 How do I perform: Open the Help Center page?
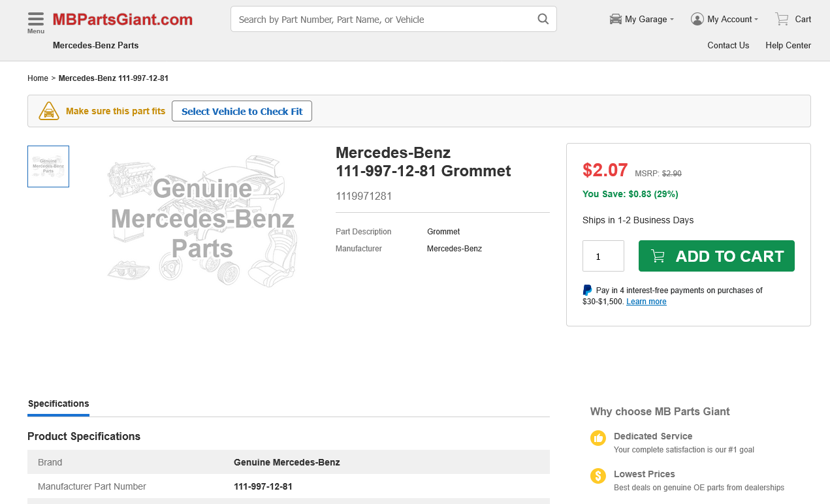click(x=788, y=46)
